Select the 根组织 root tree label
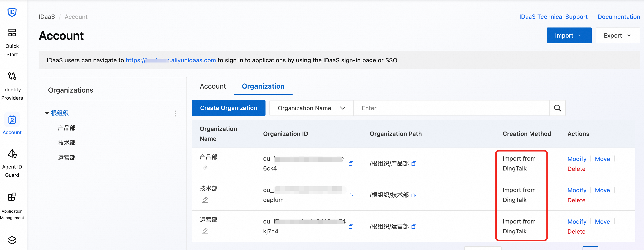The width and height of the screenshot is (644, 250). [x=60, y=113]
